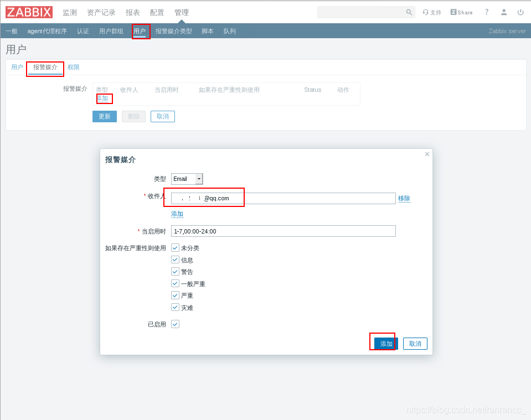Click 添加 button in dialog
This screenshot has width=531, height=420.
pos(386,344)
